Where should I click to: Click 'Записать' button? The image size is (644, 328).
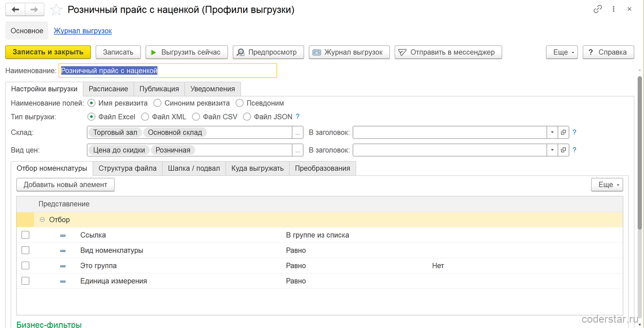pos(118,52)
